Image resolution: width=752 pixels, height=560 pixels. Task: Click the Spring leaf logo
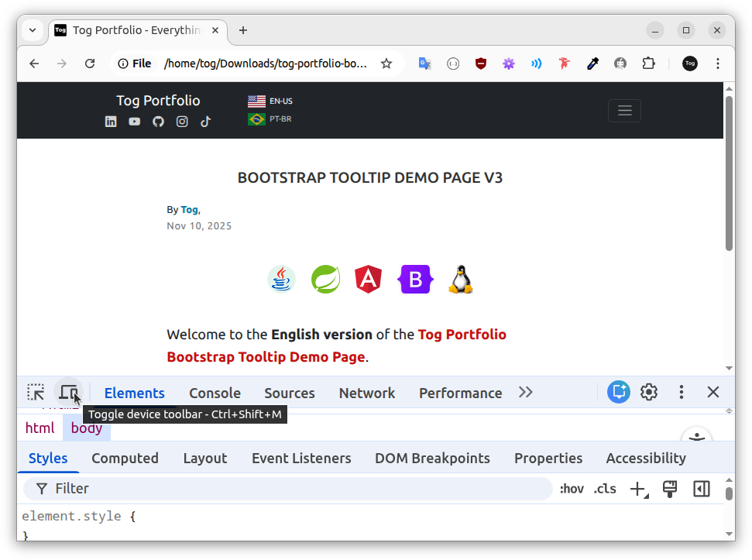pyautogui.click(x=325, y=279)
